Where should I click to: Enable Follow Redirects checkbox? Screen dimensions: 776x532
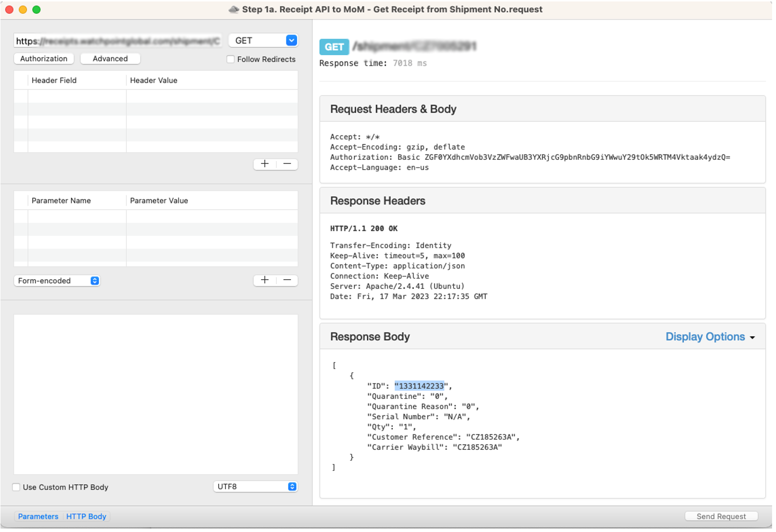(230, 60)
